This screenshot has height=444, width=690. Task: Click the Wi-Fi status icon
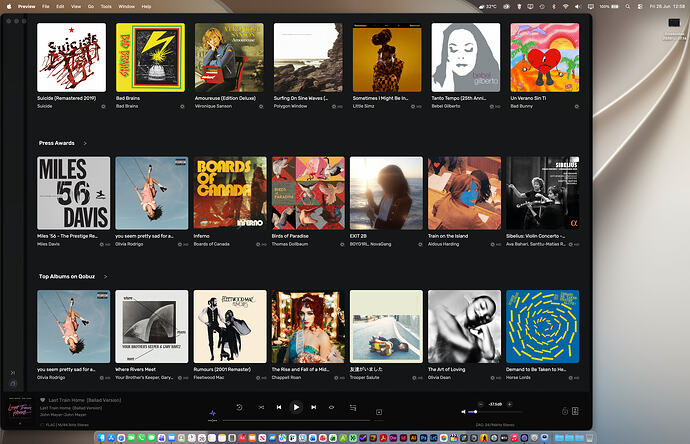point(565,7)
